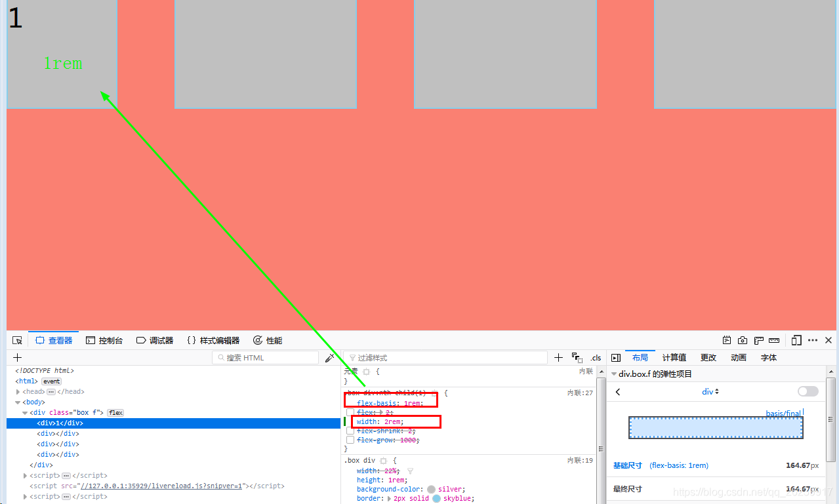Enable the flex: 2 declaration checkbox
The image size is (839, 504).
(x=350, y=412)
